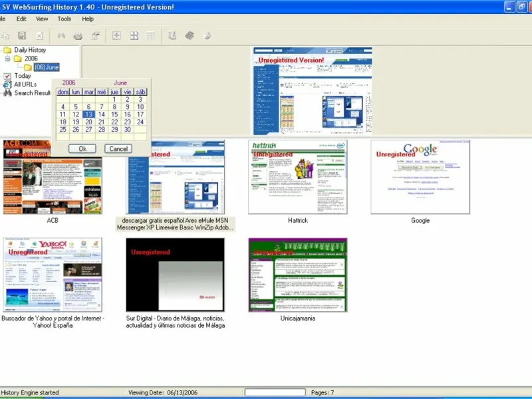This screenshot has width=532, height=399.
Task: Click the 'Unicajamania' caption text
Action: [x=297, y=319]
